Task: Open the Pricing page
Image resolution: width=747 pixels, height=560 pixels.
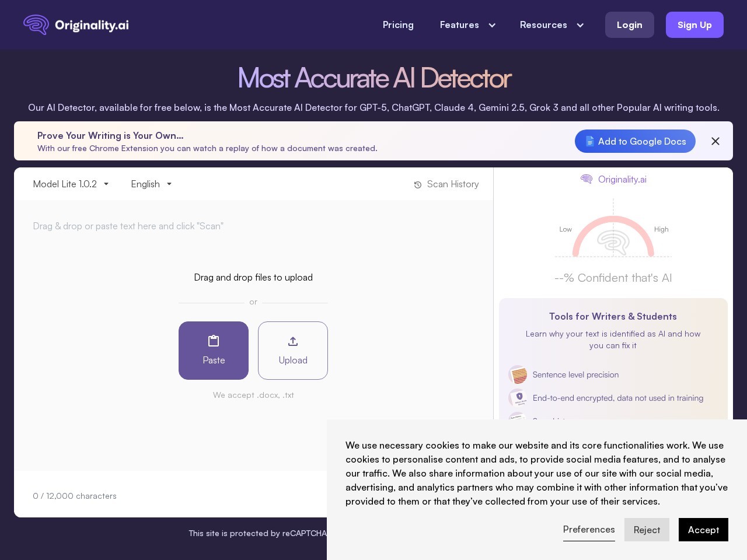Action: tap(398, 25)
